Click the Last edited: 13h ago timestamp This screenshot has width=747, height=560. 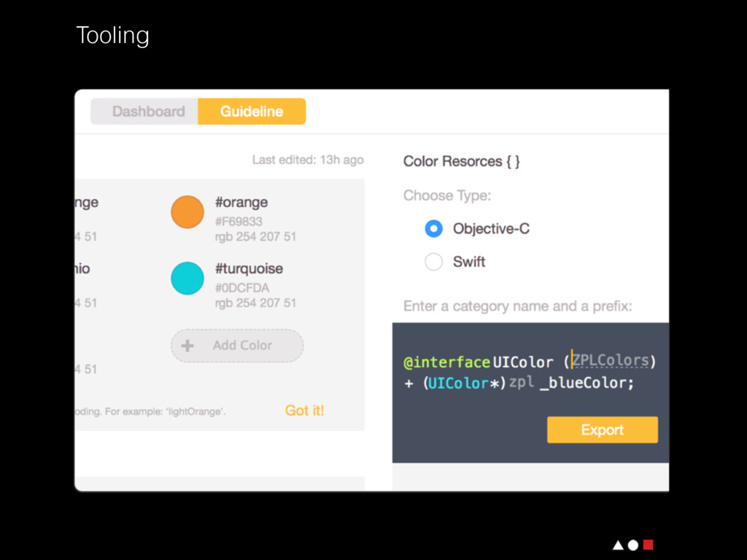pyautogui.click(x=307, y=160)
